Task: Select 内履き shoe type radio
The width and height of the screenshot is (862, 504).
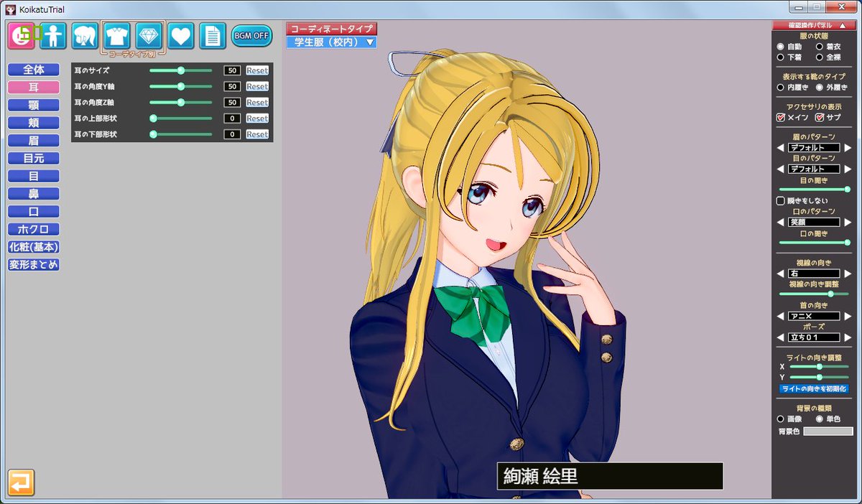Action: (781, 87)
